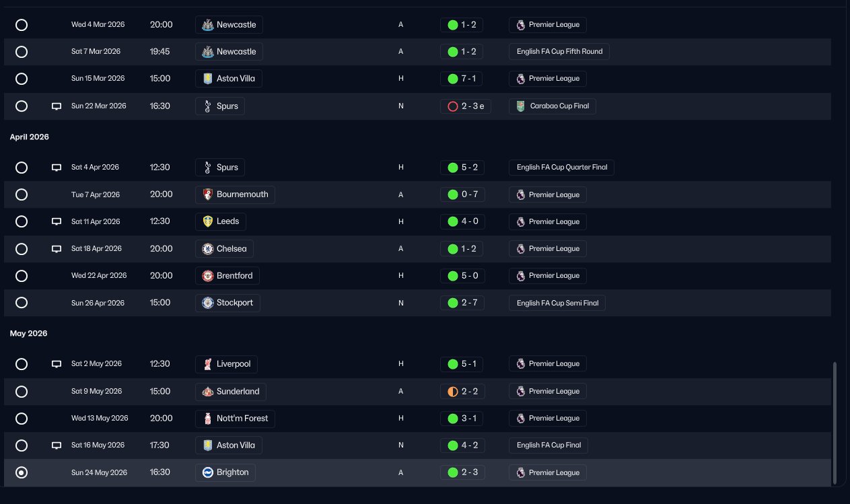Click the Leeds club crest icon
850x504 pixels.
pos(208,221)
